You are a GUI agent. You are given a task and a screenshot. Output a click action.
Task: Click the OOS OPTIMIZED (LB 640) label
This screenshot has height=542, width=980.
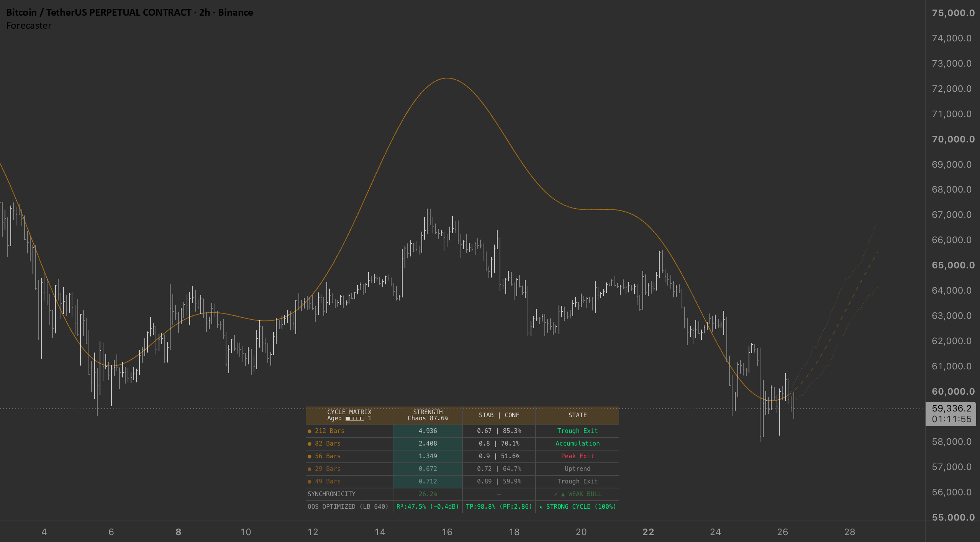pos(348,507)
